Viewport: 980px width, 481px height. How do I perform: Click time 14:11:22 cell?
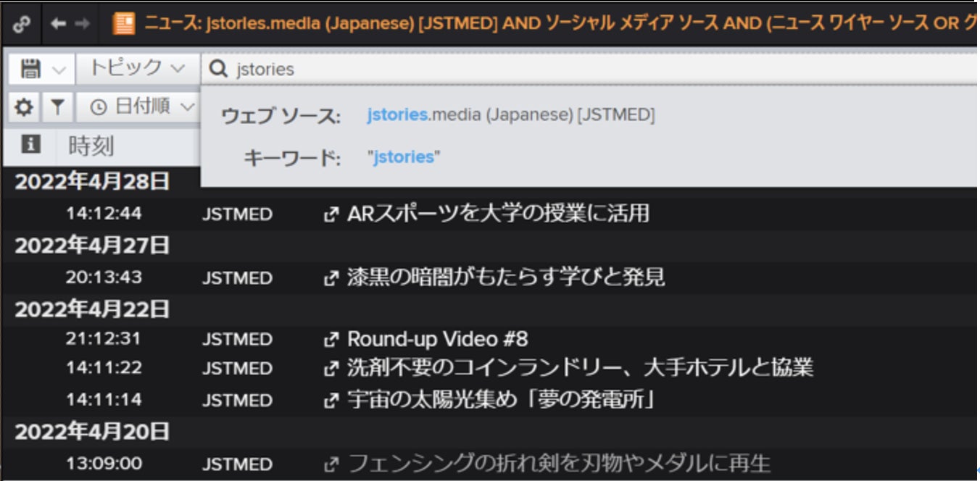pyautogui.click(x=104, y=368)
